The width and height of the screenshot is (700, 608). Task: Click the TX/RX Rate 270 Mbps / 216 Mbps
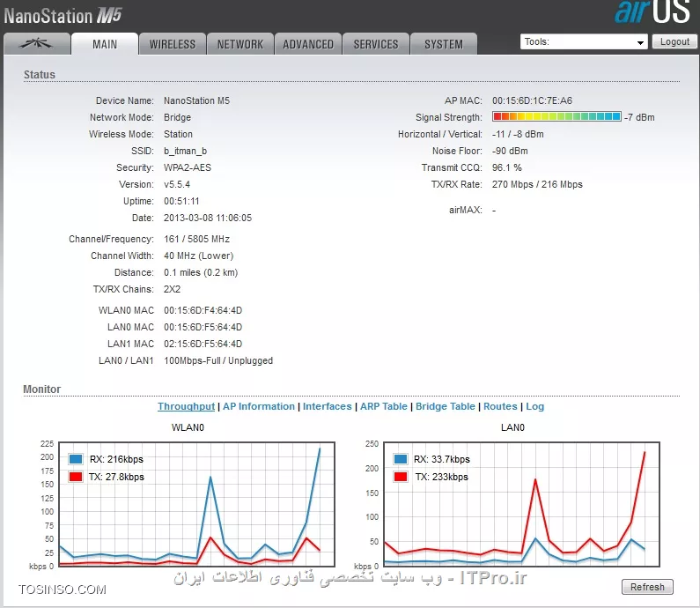537,184
